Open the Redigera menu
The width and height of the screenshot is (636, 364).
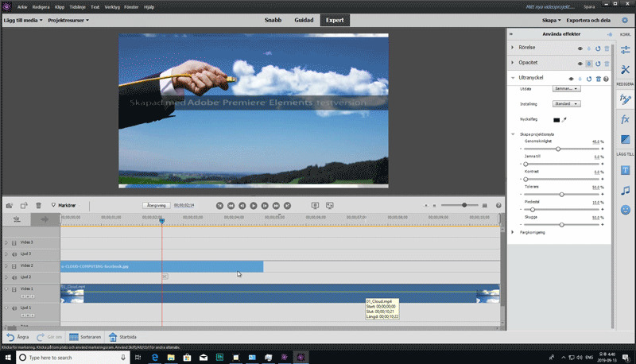[x=40, y=6]
